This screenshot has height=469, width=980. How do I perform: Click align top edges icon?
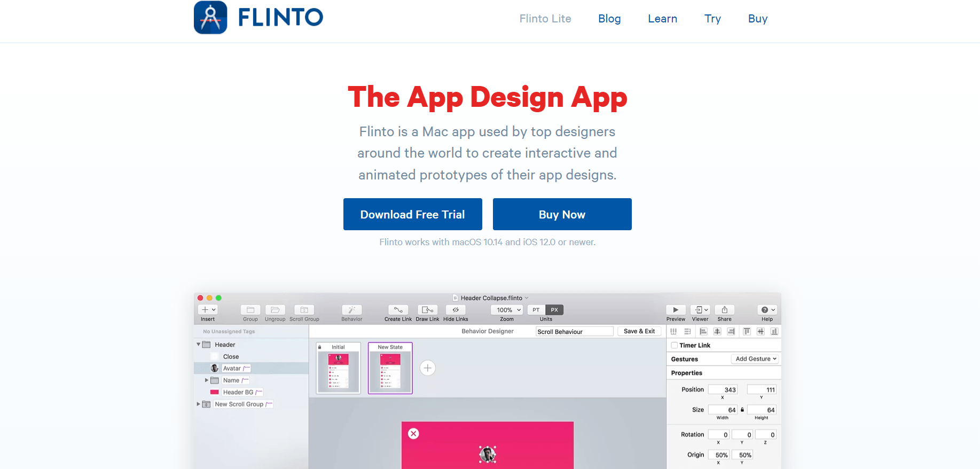(x=747, y=331)
